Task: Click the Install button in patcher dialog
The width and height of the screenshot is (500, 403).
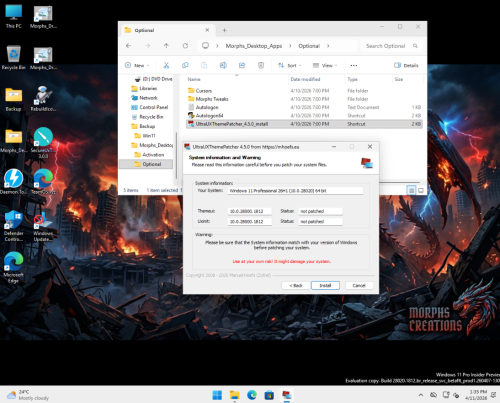Action: coord(325,285)
